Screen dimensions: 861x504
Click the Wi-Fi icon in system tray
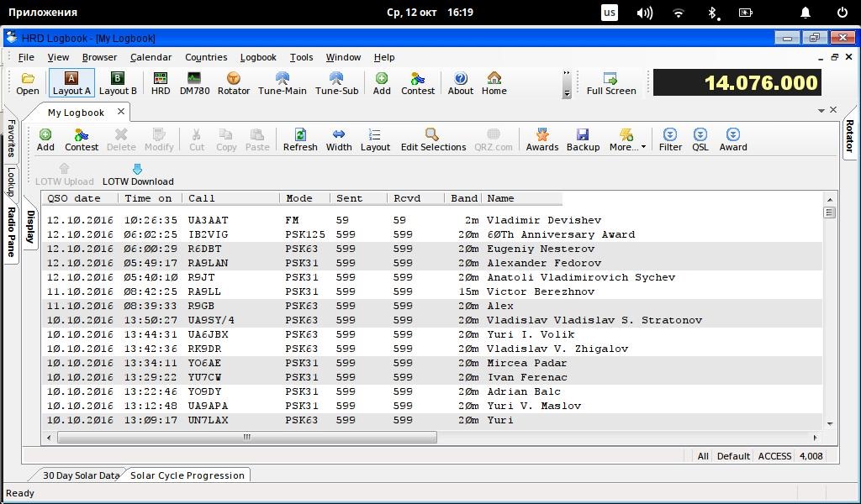[679, 13]
